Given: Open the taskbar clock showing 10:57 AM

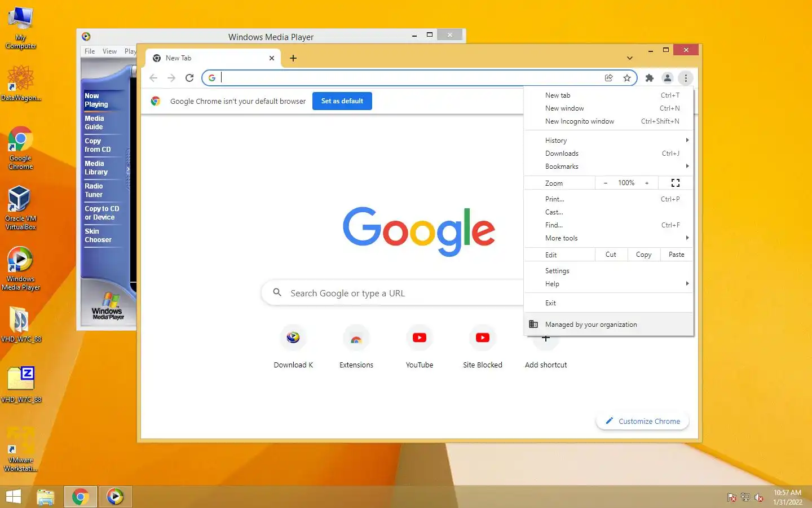Looking at the screenshot, I should coord(787,497).
